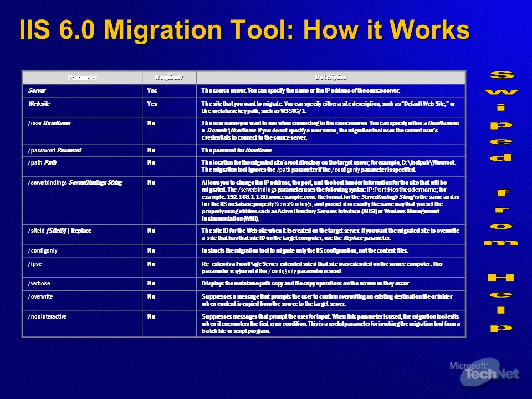Select the '/noninteractive' parameter cell
Screen dimensions: 532x399
click(82, 323)
